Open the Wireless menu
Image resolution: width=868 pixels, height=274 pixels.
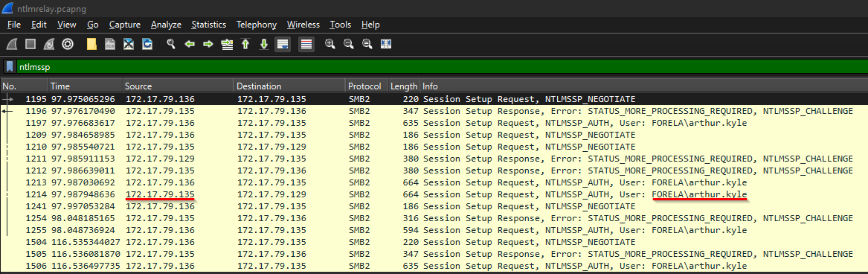pos(303,25)
